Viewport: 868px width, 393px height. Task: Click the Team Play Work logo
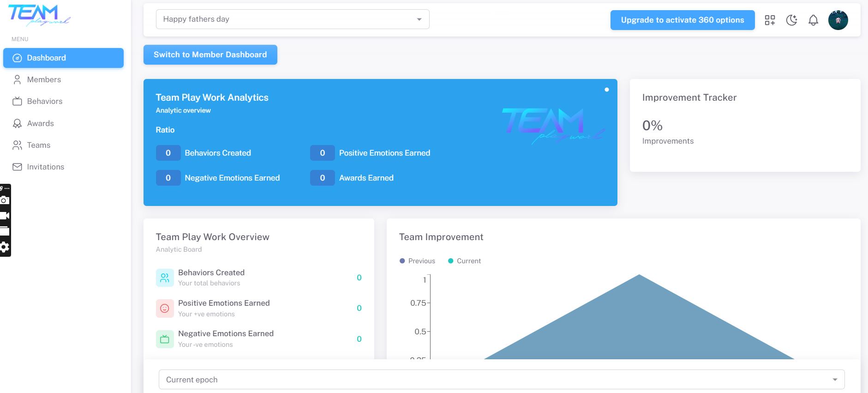[39, 15]
